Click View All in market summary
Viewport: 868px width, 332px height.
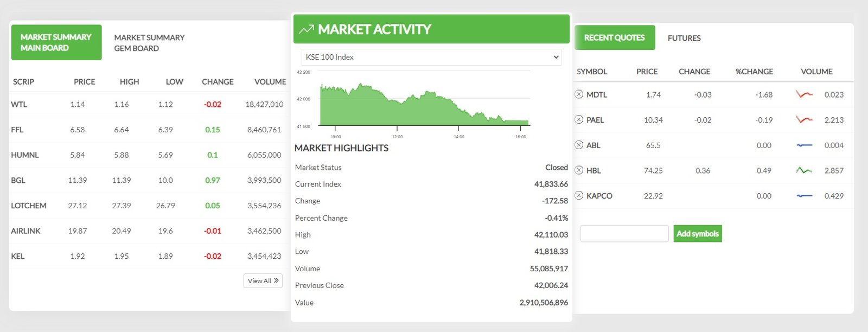pyautogui.click(x=263, y=280)
